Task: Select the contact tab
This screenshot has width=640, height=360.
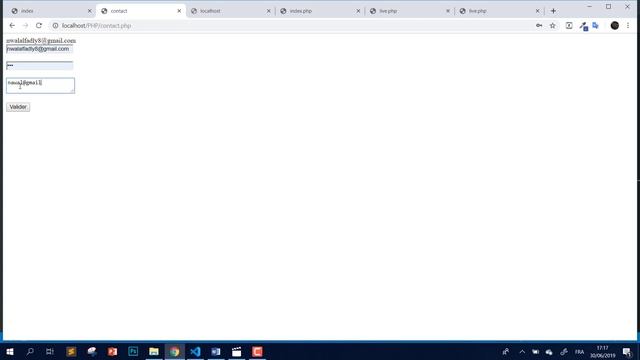Action: click(141, 11)
